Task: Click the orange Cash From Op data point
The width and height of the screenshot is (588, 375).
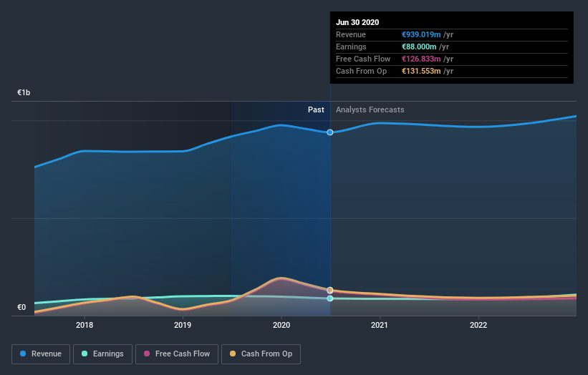Action: (x=330, y=290)
